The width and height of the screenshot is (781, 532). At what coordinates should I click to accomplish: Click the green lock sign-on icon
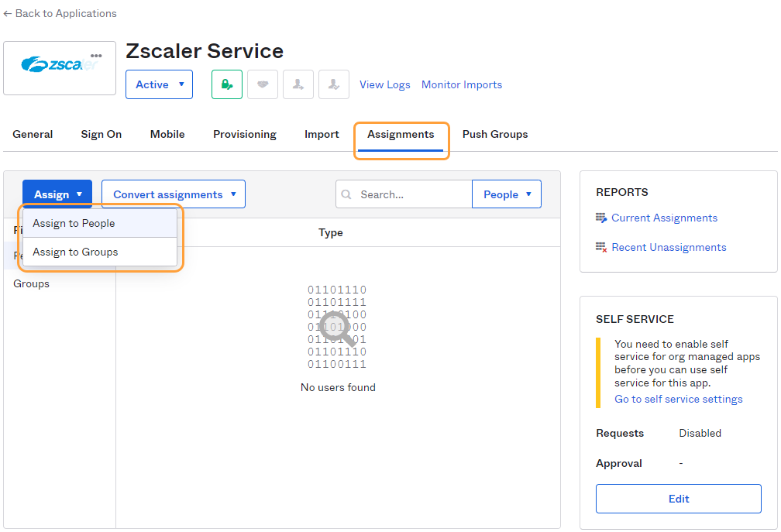(x=227, y=84)
